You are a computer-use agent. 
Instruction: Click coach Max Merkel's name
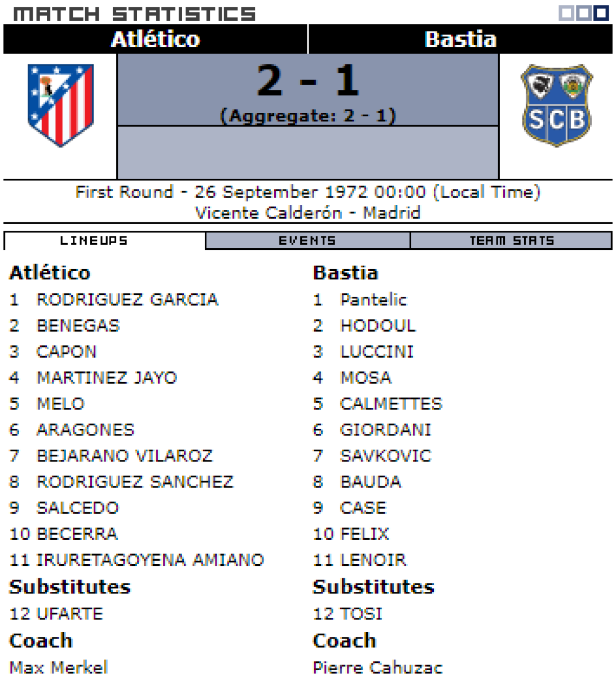pos(59,667)
